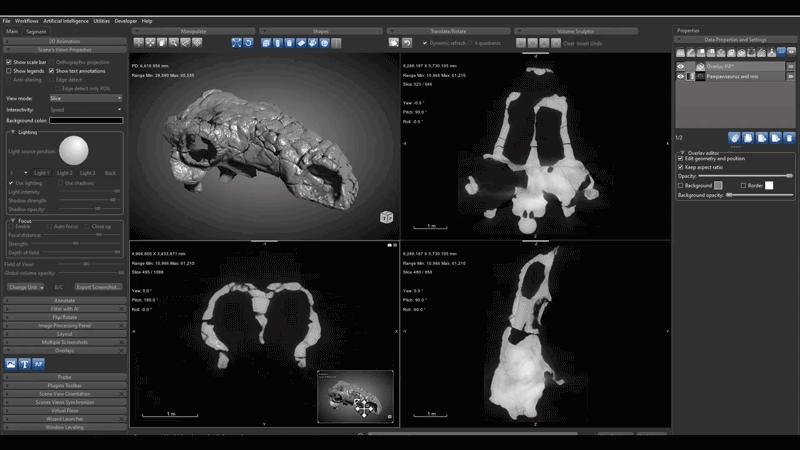Click the reset rotation icon in Manipulate toolbar
This screenshot has width=800, height=450.
click(x=248, y=43)
